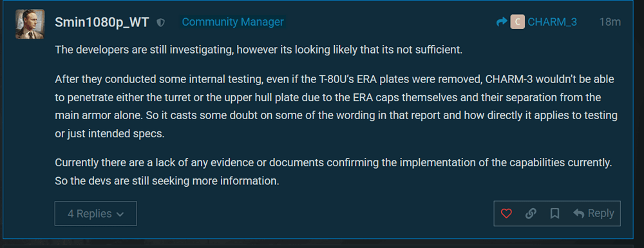Open Smin1080p_WT's profile avatar picture

30,24
